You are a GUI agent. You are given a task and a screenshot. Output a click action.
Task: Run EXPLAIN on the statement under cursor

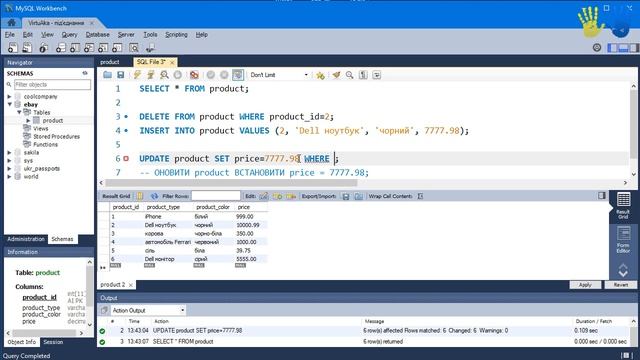click(164, 75)
